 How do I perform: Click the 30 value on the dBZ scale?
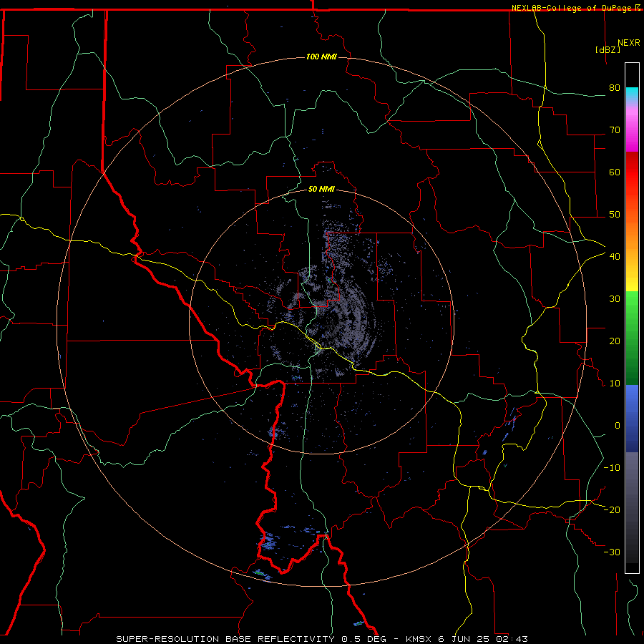(x=615, y=298)
